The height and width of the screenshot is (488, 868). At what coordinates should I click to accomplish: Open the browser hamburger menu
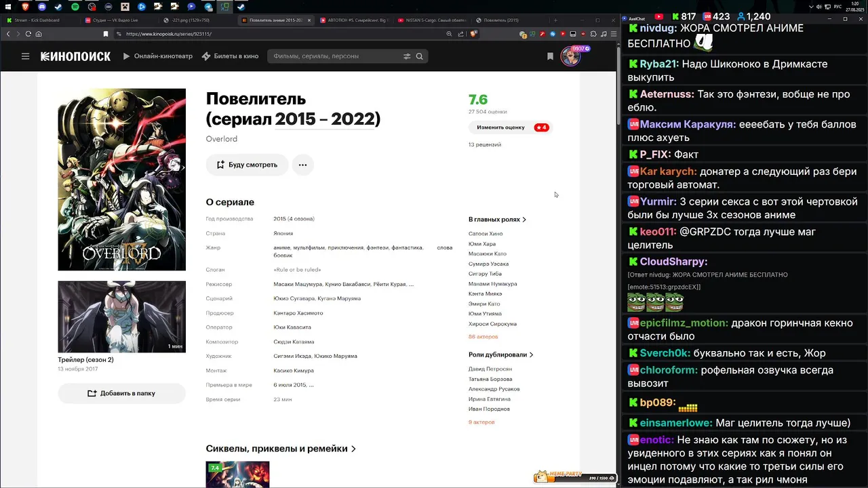pyautogui.click(x=614, y=34)
